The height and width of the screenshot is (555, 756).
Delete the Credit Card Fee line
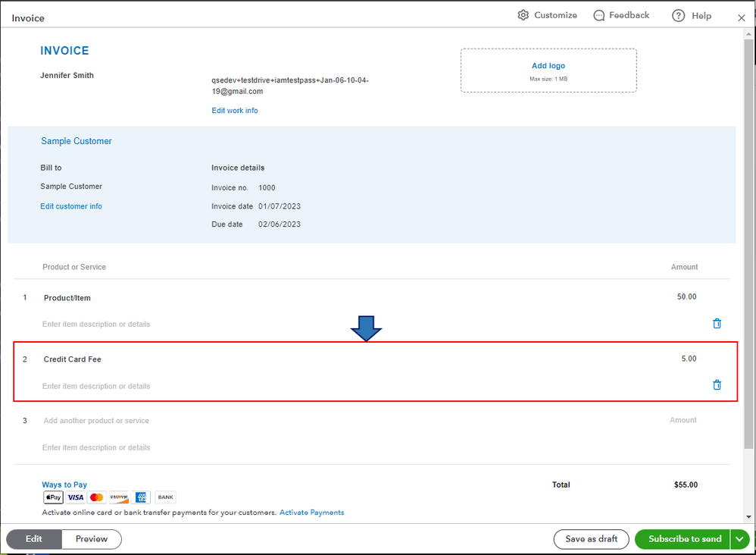(x=717, y=384)
